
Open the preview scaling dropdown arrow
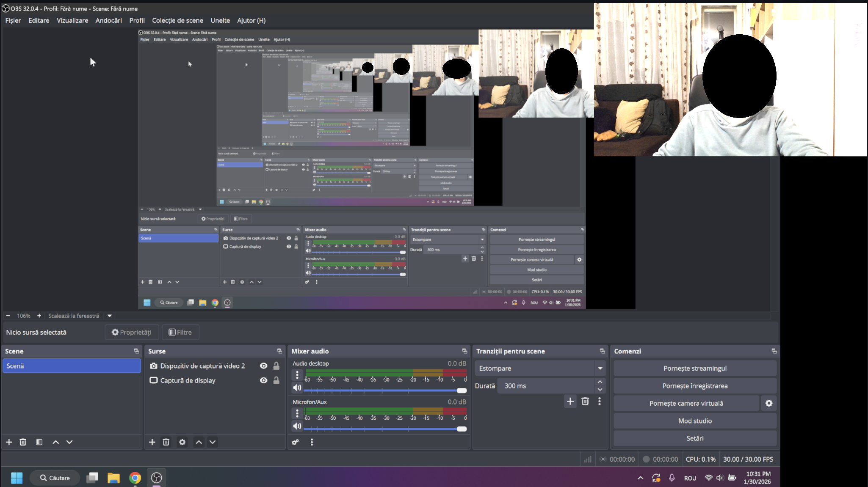pos(110,316)
